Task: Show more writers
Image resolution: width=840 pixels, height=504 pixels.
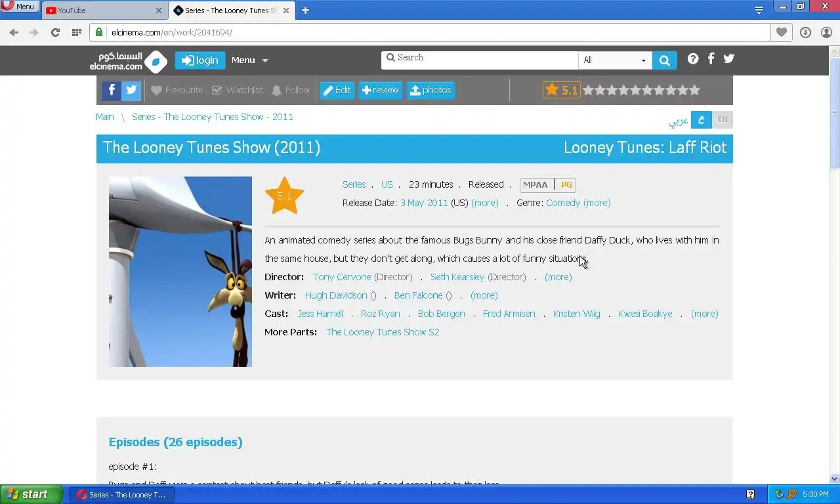Action: (x=484, y=295)
